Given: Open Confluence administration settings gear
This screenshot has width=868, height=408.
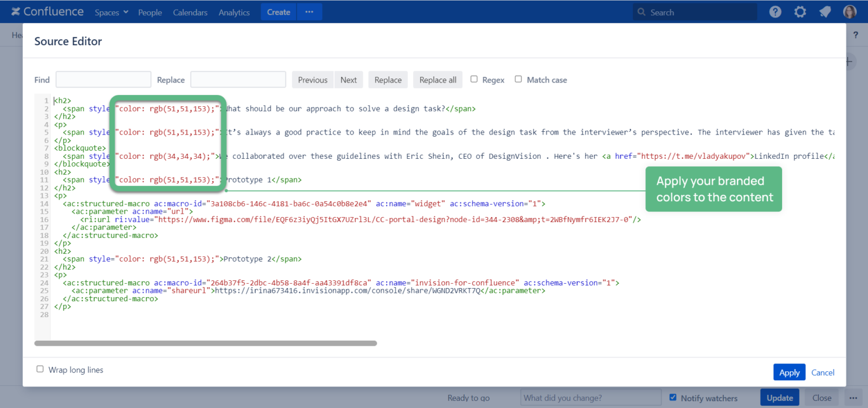Looking at the screenshot, I should (800, 11).
